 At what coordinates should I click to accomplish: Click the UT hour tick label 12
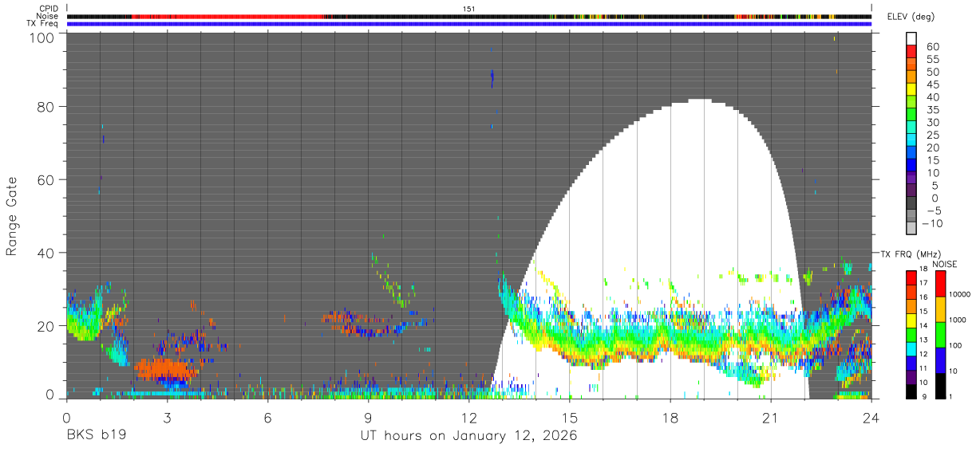pyautogui.click(x=469, y=418)
